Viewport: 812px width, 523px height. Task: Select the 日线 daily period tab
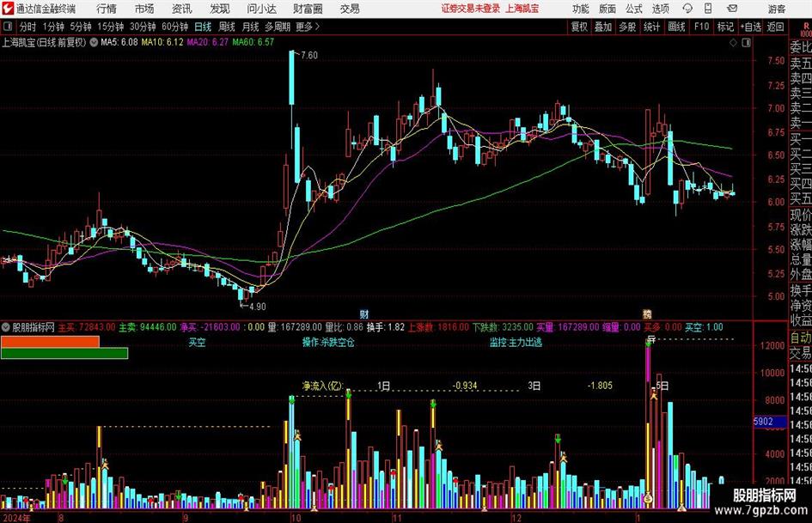click(x=203, y=27)
